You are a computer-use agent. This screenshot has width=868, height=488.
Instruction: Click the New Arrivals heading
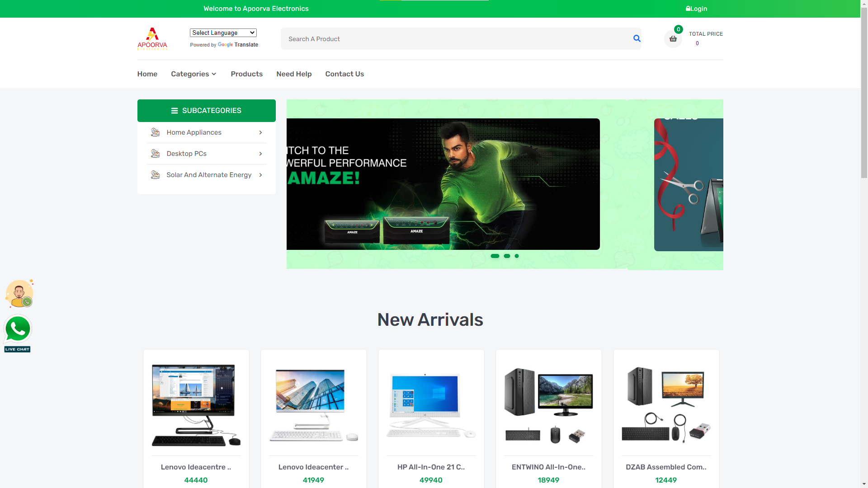tap(430, 320)
